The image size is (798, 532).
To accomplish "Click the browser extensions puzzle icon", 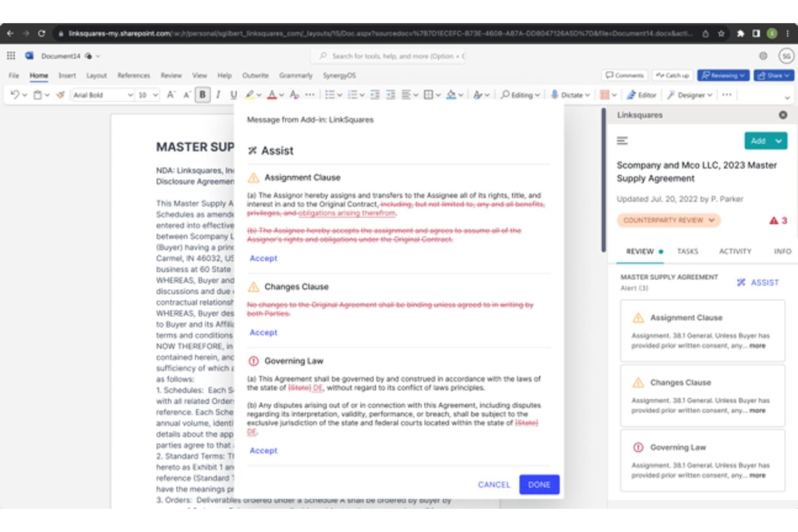I will point(740,33).
